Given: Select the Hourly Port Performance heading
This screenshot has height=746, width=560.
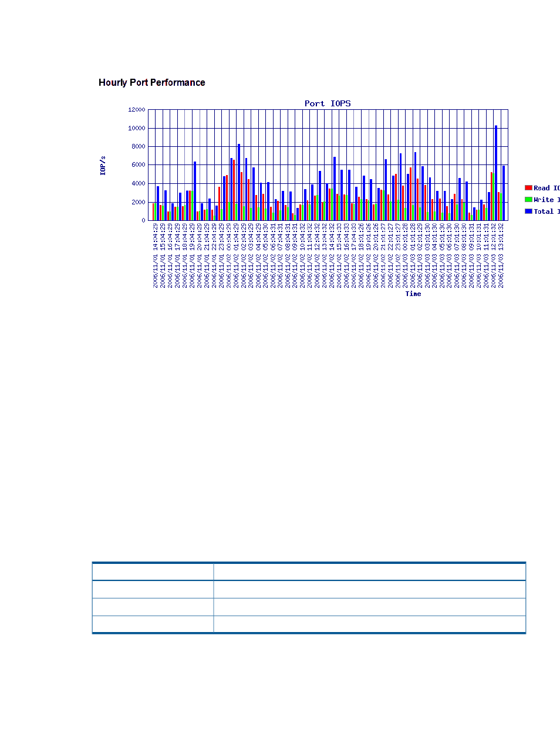Looking at the screenshot, I should point(152,83).
